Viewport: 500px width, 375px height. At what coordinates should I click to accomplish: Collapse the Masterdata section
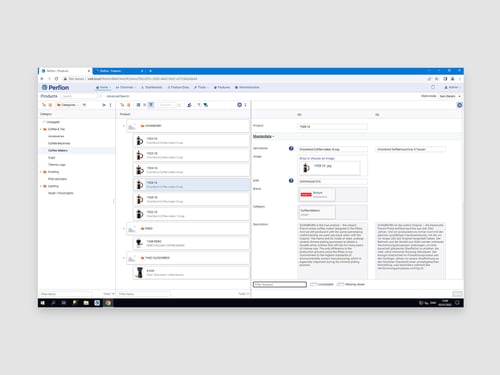pos(263,136)
